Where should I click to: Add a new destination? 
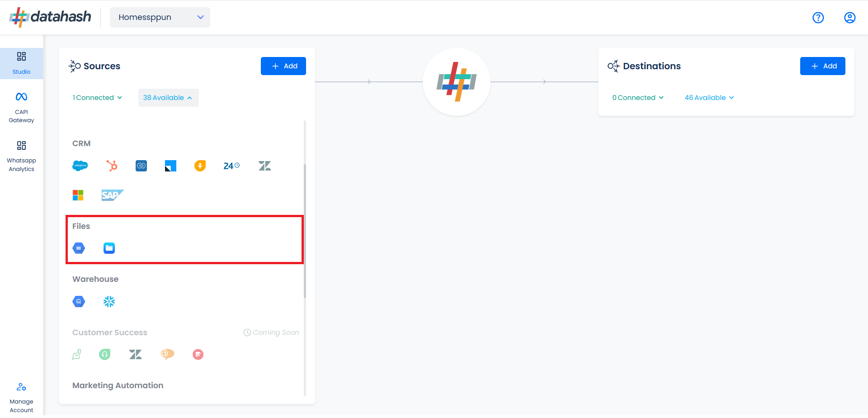[x=823, y=66]
